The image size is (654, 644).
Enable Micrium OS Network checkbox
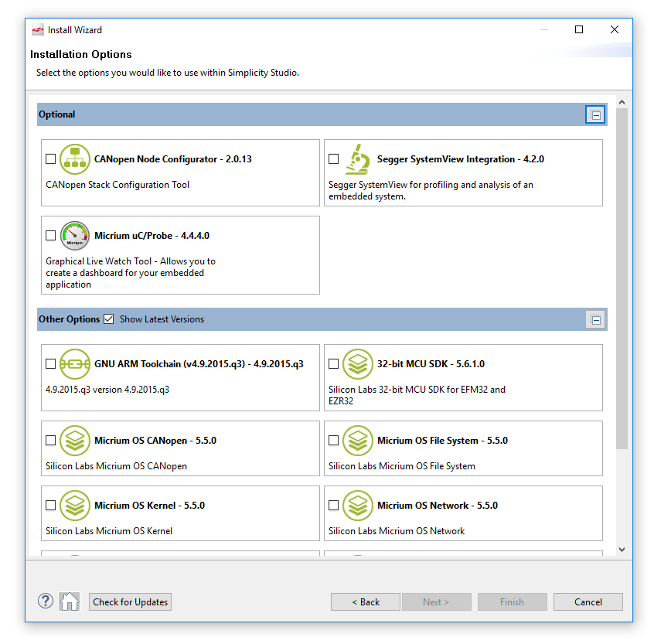pyautogui.click(x=333, y=506)
